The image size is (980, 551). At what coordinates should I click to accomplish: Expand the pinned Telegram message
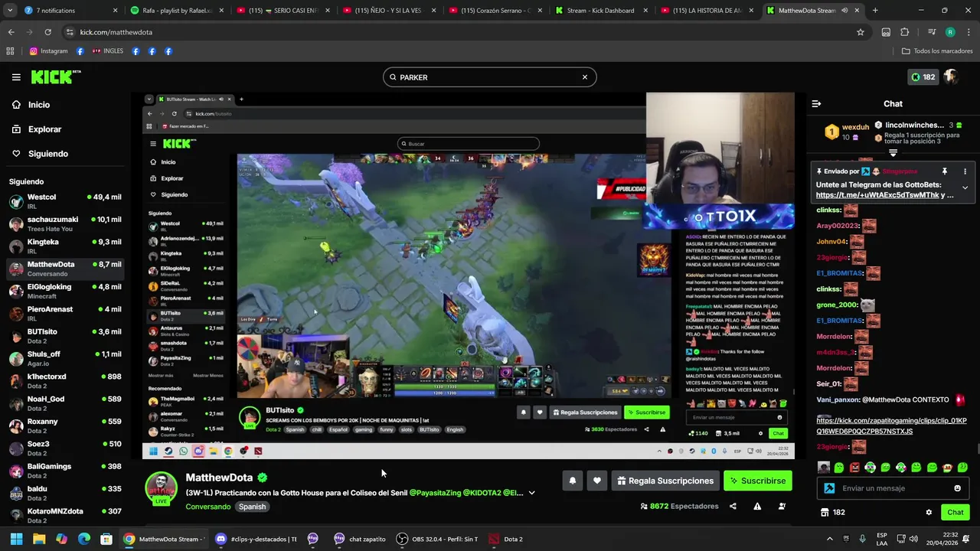pyautogui.click(x=965, y=187)
